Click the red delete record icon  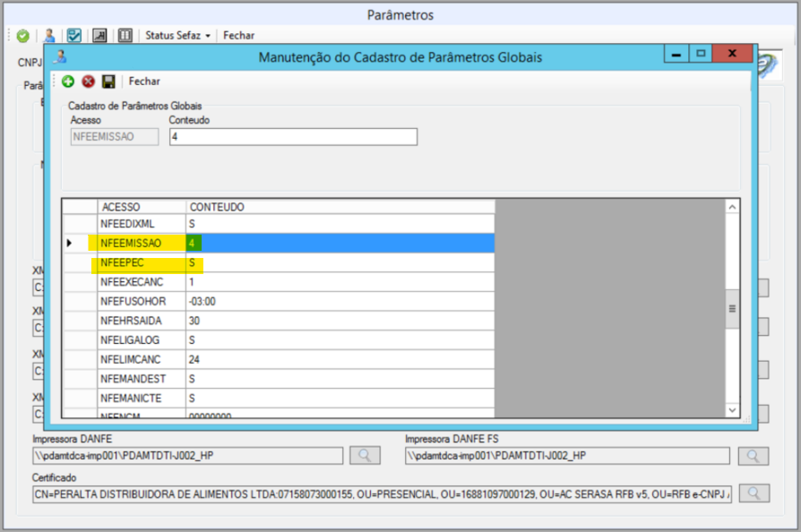(89, 82)
